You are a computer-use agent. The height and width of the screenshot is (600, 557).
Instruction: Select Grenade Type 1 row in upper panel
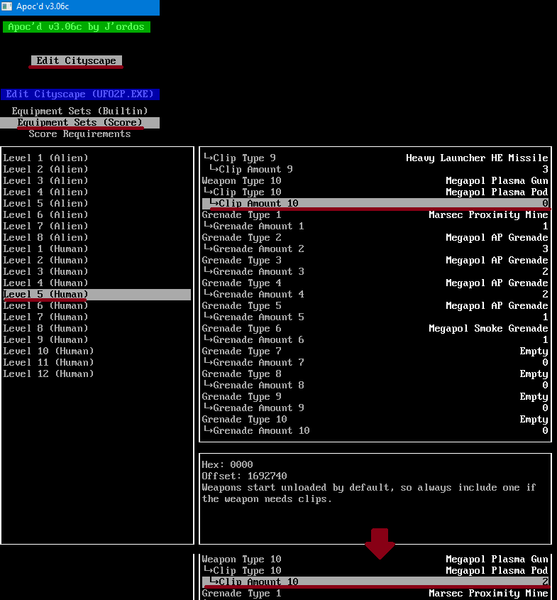375,215
